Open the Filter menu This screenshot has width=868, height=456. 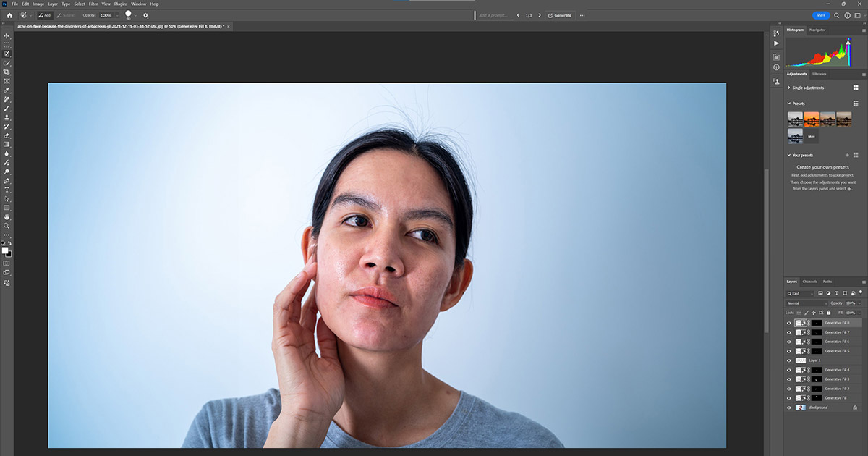click(93, 4)
